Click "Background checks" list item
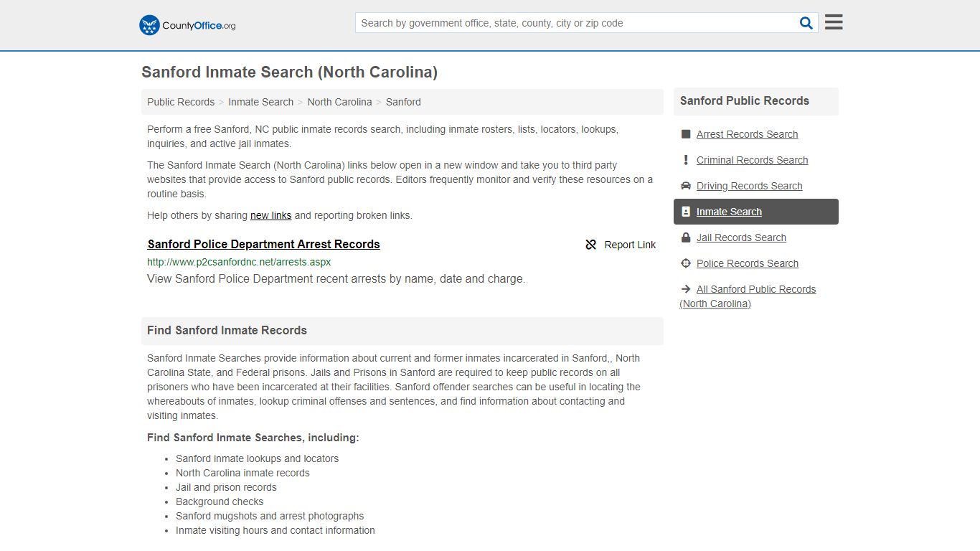 tap(220, 501)
